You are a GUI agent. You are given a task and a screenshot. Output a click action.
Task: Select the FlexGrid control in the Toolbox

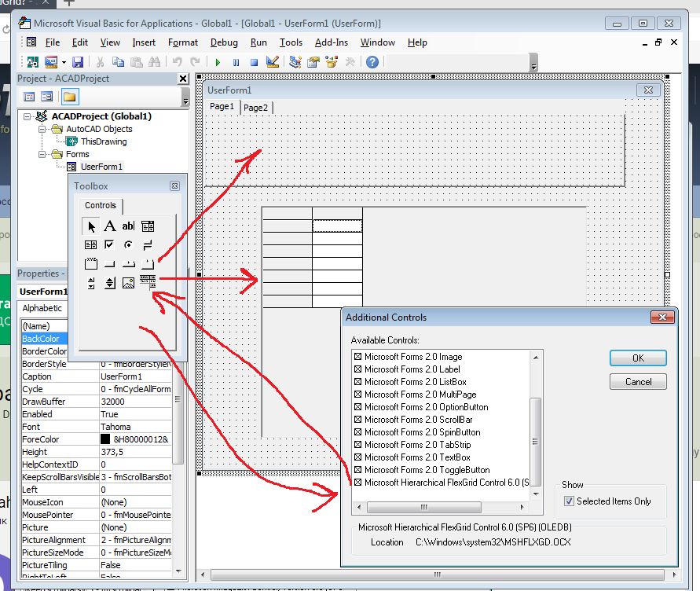[x=148, y=283]
